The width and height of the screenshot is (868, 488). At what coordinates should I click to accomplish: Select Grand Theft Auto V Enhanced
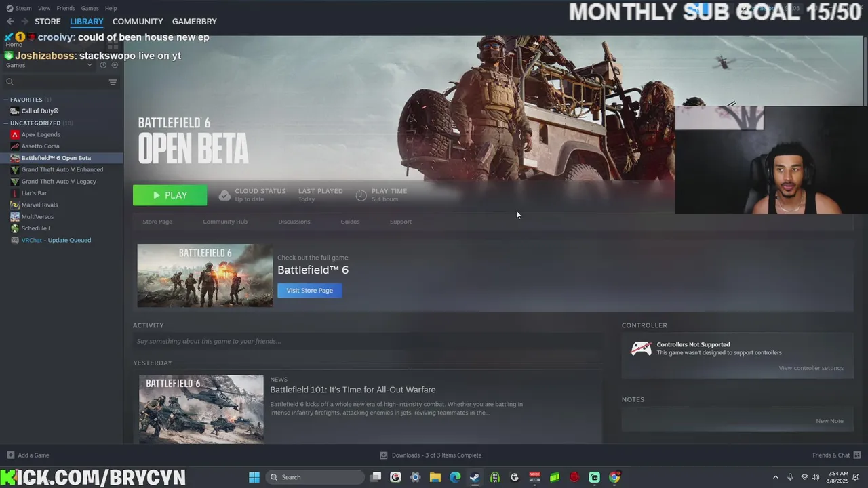(x=61, y=169)
